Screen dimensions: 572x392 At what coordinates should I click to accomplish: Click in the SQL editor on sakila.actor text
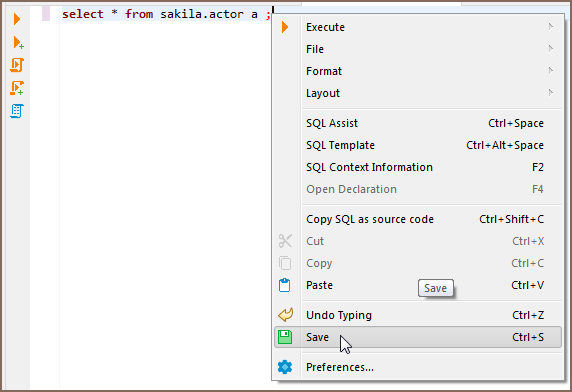coord(202,14)
